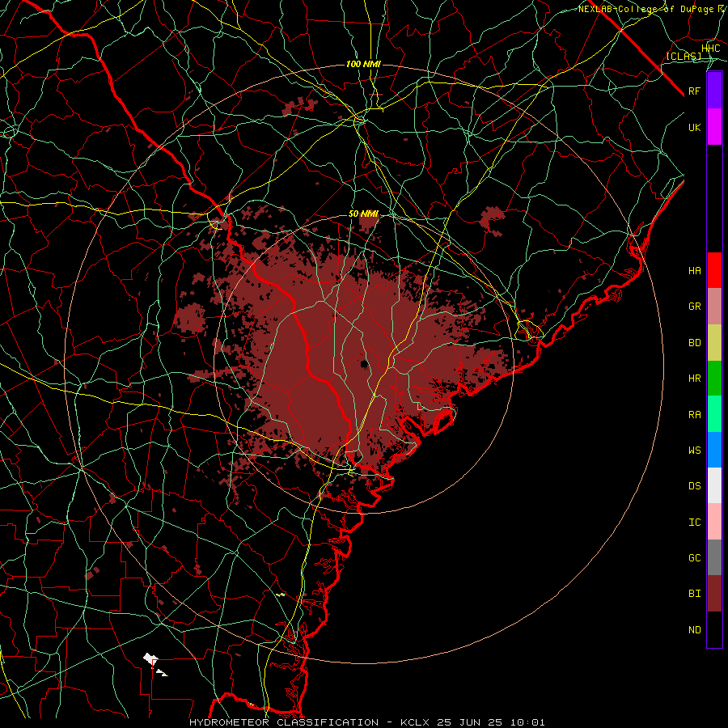Viewport: 728px width, 728px height.
Task: Click the RA legend label
Action: pos(695,414)
